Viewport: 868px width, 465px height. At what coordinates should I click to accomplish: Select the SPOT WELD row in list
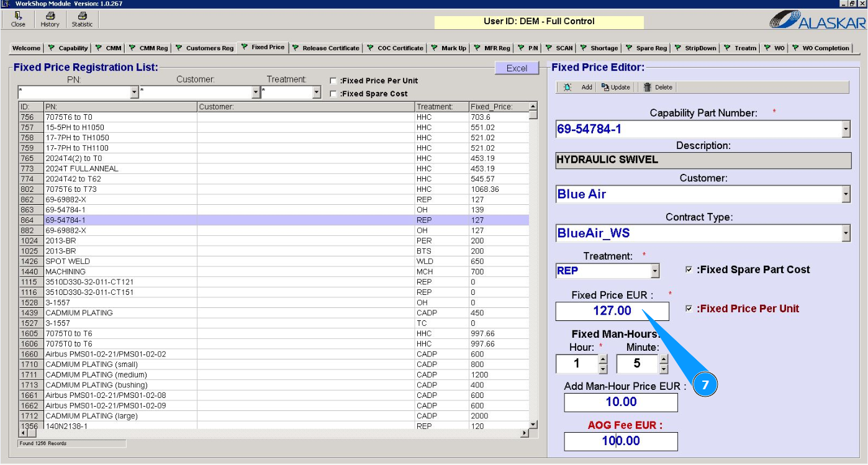[x=68, y=261]
